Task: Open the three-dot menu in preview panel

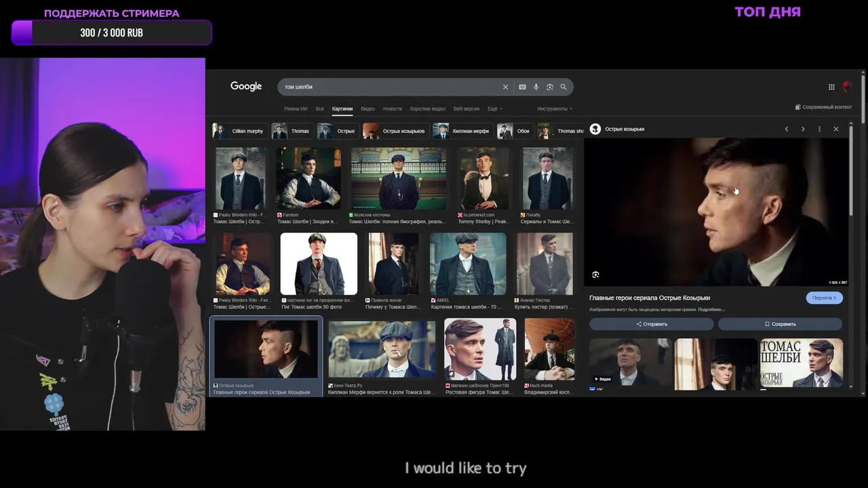Action: coord(819,129)
